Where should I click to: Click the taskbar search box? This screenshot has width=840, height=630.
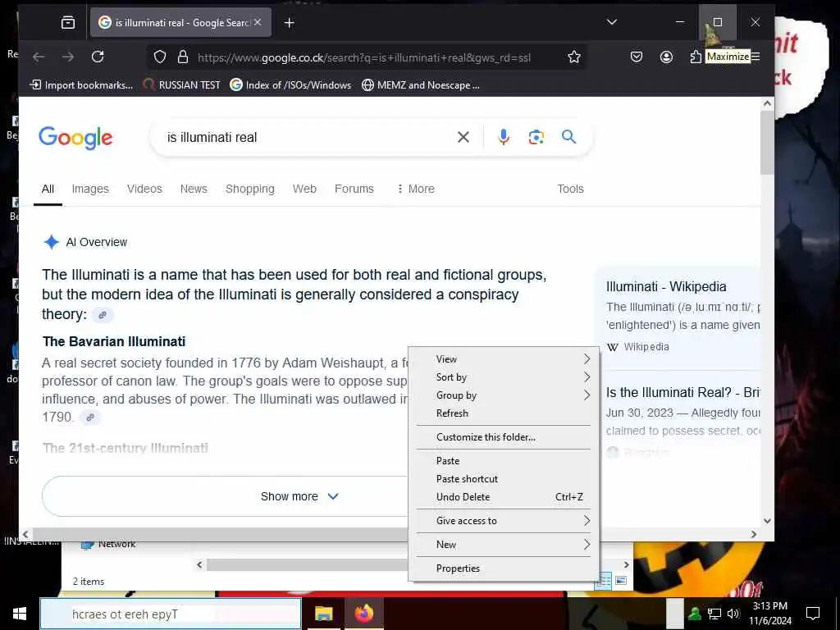click(x=171, y=614)
